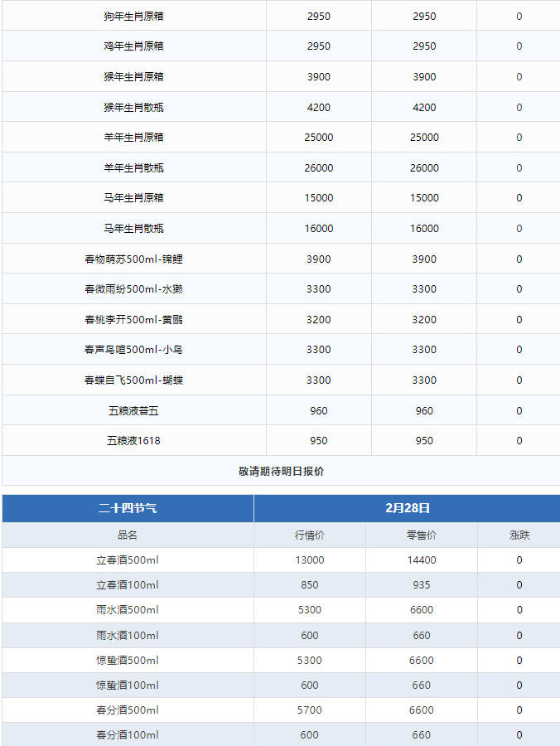560x746 pixels.
Task: Click the 立春酒500ml product name
Action: click(x=128, y=560)
